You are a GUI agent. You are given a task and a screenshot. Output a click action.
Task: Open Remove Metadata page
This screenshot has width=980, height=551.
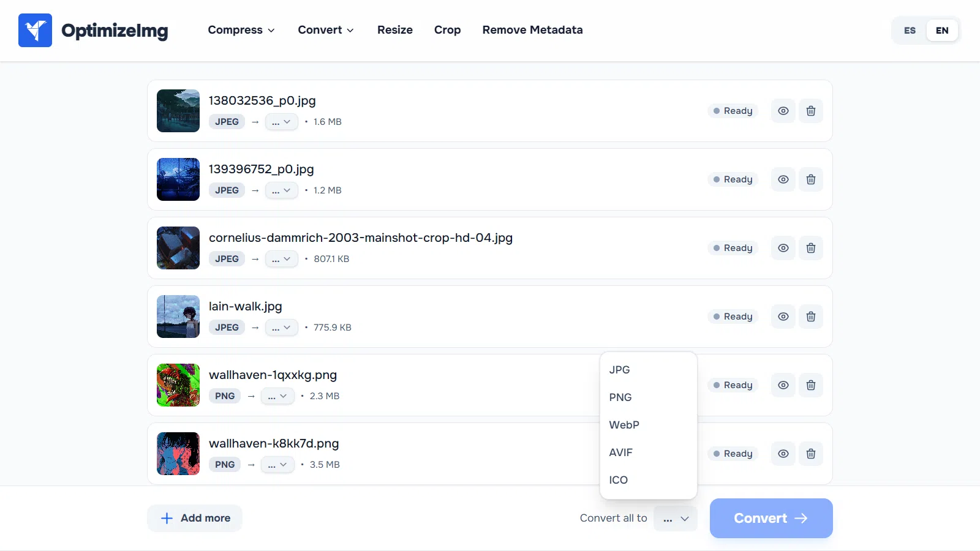(532, 30)
